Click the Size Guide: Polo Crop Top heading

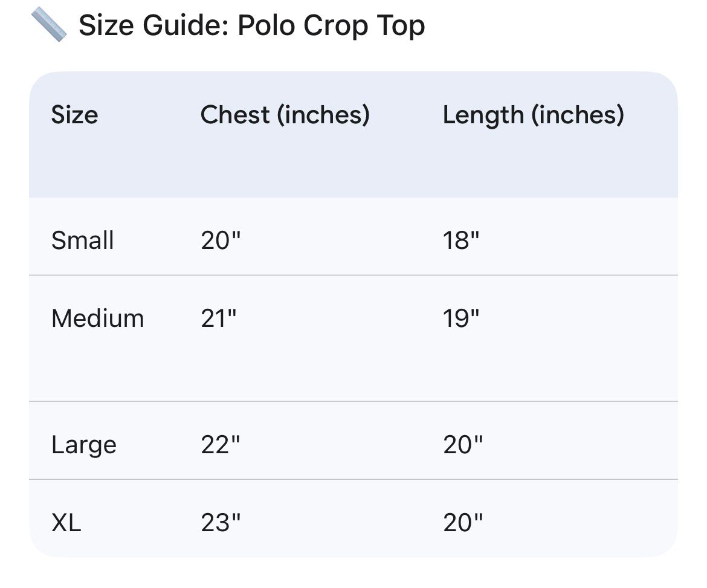[x=251, y=25]
